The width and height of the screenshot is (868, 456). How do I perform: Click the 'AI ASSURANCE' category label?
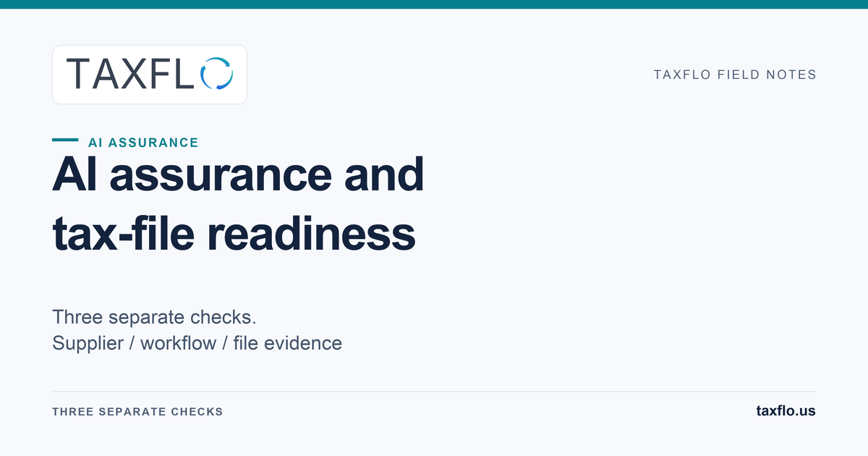(x=143, y=143)
